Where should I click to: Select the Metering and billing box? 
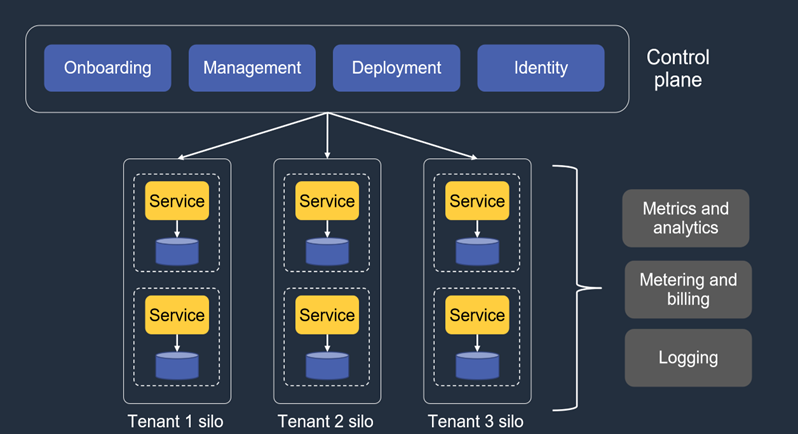click(688, 289)
